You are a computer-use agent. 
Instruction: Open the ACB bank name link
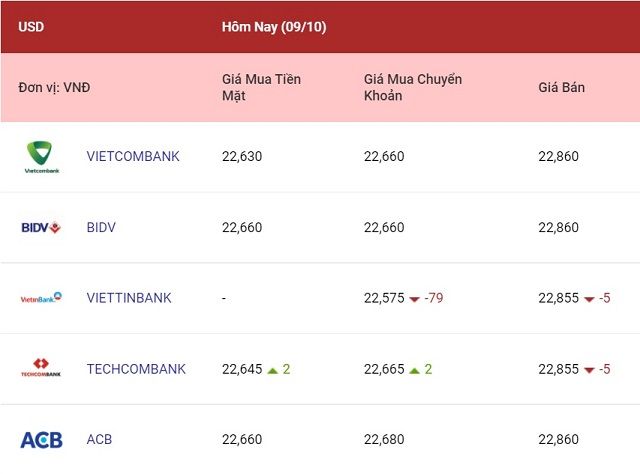click(x=99, y=440)
